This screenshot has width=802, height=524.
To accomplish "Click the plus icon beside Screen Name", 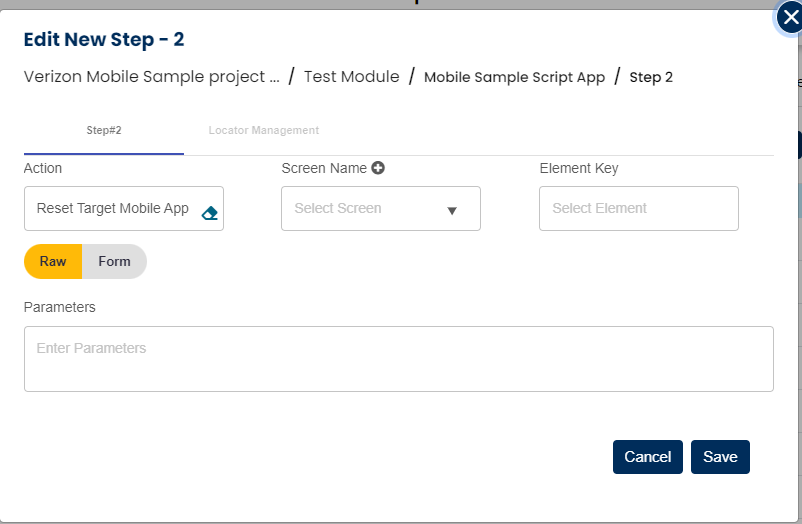I will [378, 168].
